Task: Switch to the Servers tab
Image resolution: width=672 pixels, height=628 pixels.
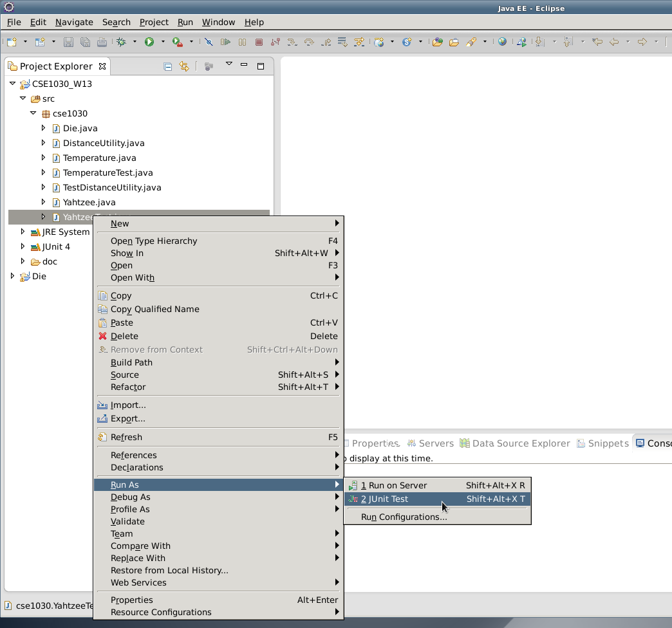Action: click(x=430, y=443)
